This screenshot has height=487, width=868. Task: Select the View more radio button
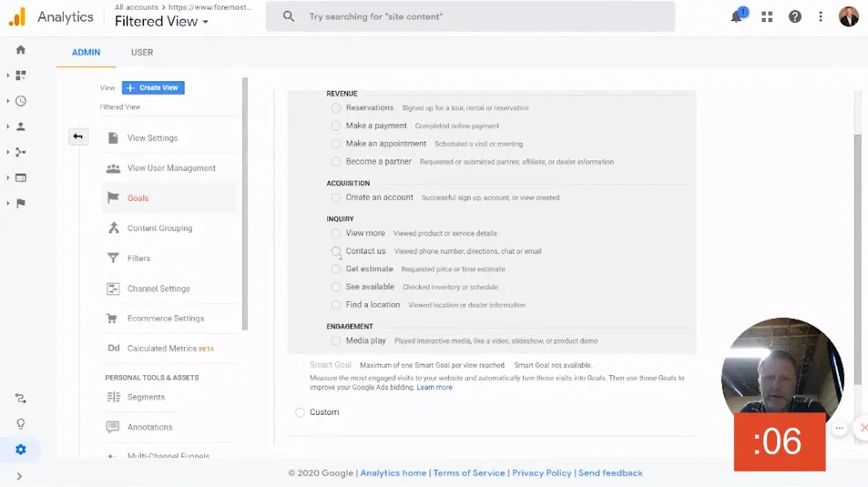(x=336, y=233)
